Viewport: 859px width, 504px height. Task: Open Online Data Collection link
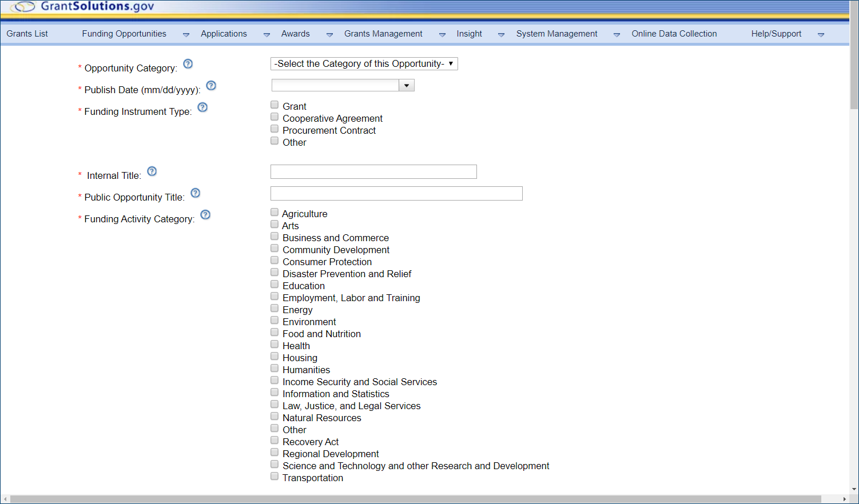(x=674, y=34)
